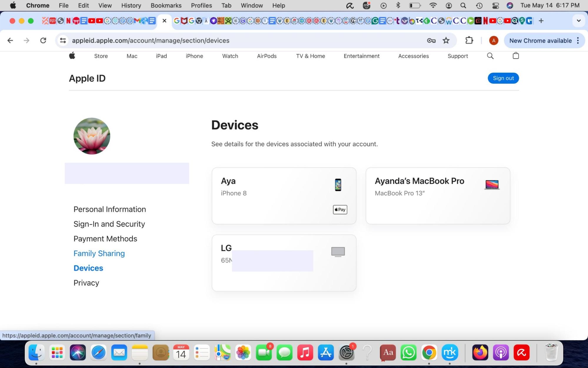588x368 pixels.
Task: Open the Aya iPhone 8 device card
Action: pos(284,196)
